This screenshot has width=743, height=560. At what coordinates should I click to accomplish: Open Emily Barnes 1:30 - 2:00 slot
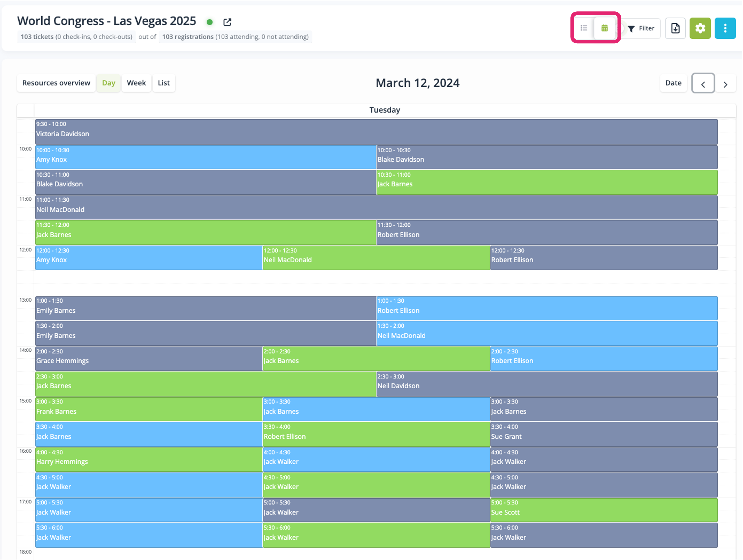pos(206,333)
